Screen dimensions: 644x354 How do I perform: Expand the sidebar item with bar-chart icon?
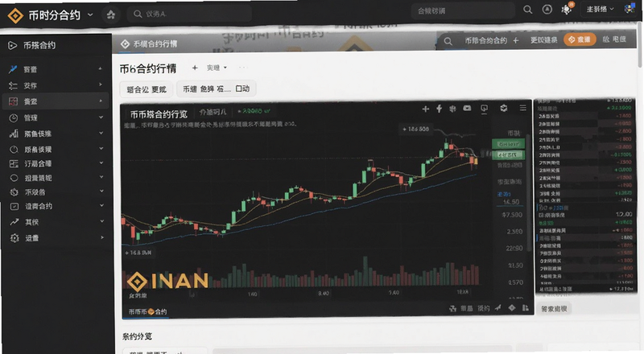[56, 134]
